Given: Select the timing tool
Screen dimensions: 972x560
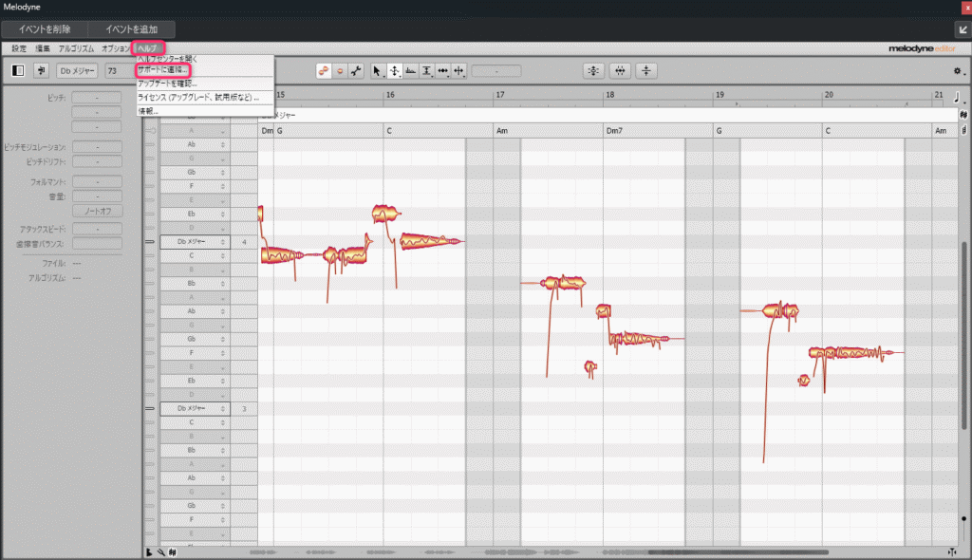Looking at the screenshot, I should [443, 70].
